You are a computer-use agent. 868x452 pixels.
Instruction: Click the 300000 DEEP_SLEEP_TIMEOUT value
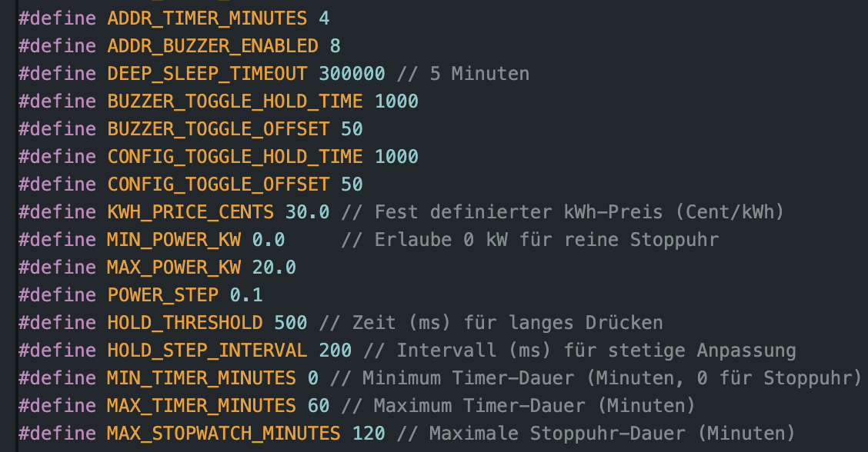click(352, 74)
